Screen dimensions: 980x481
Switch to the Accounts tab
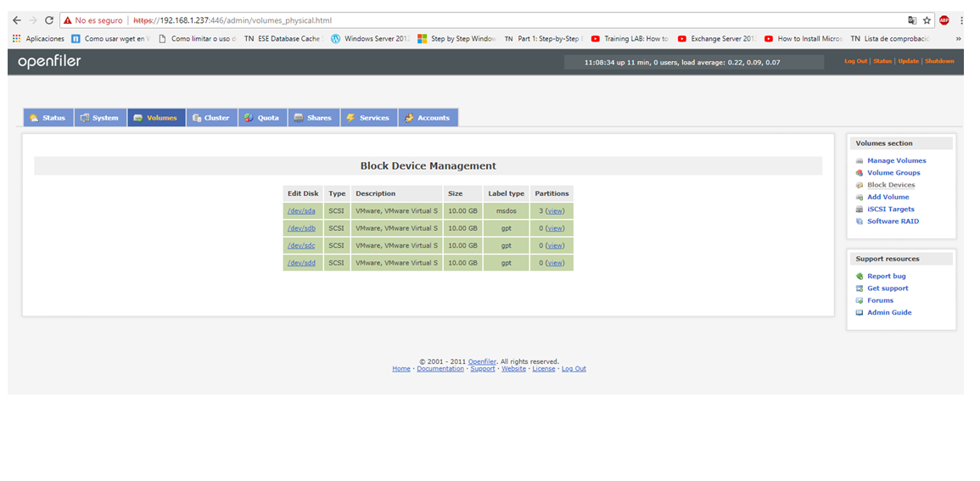(428, 117)
